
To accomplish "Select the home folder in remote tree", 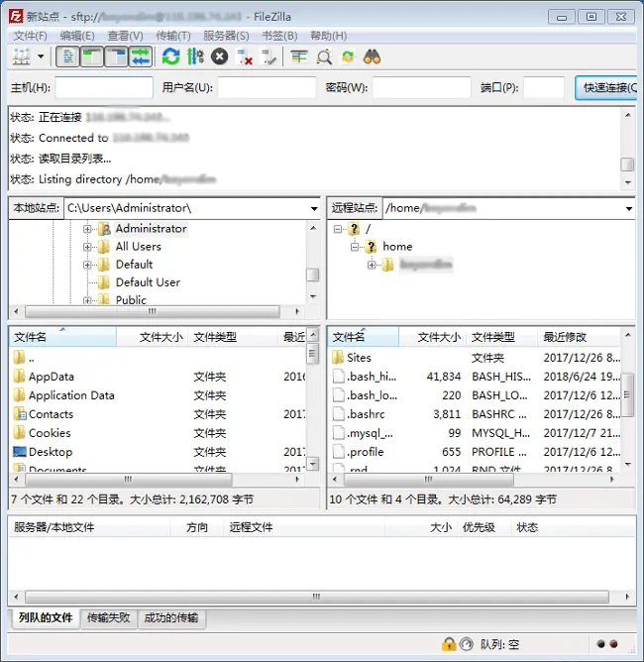I will (x=397, y=246).
